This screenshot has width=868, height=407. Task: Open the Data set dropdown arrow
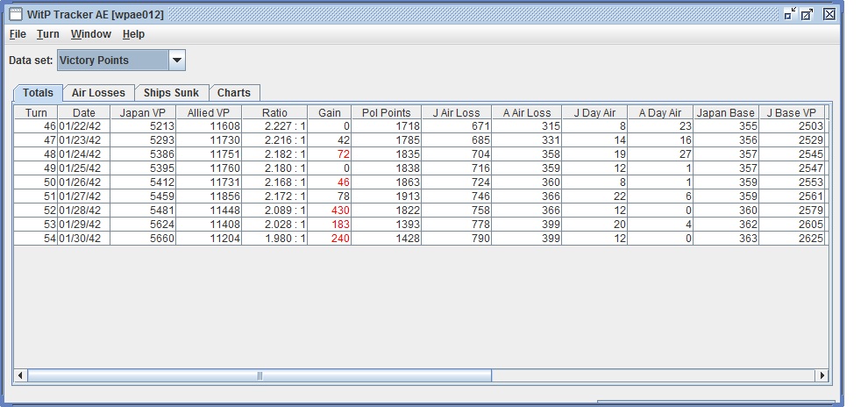point(176,61)
